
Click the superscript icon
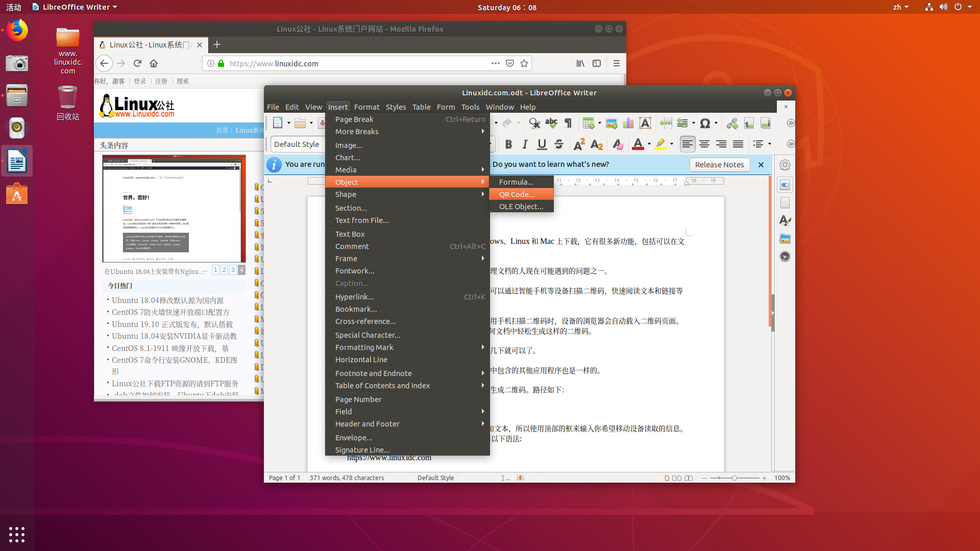[x=579, y=144]
